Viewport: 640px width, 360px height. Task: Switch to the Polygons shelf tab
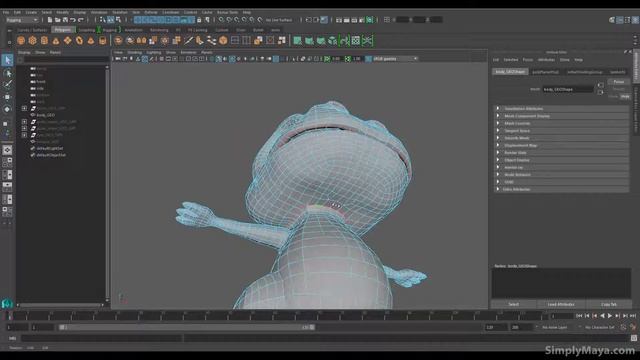tap(63, 30)
